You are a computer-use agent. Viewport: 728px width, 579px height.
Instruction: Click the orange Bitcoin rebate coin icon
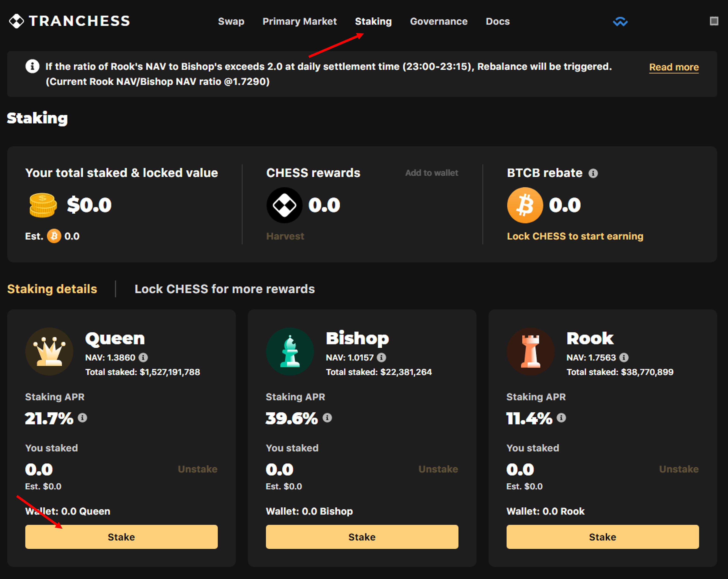525,205
